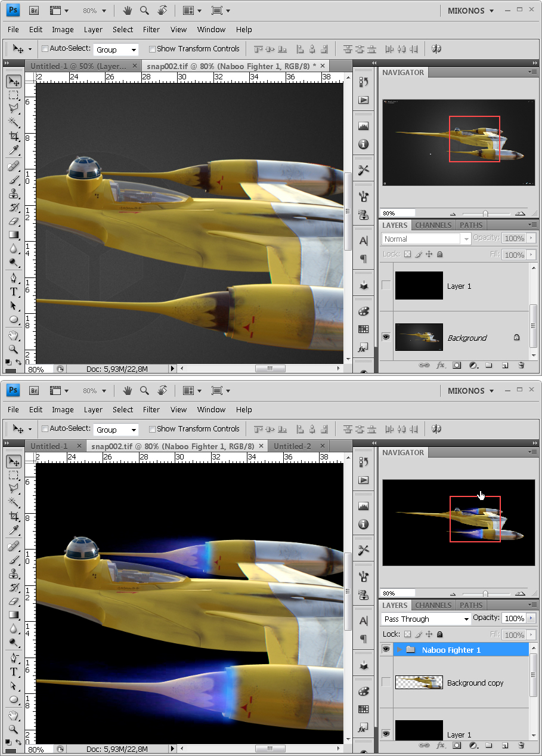Close the snap002.tif tab in the upper window

[323, 66]
